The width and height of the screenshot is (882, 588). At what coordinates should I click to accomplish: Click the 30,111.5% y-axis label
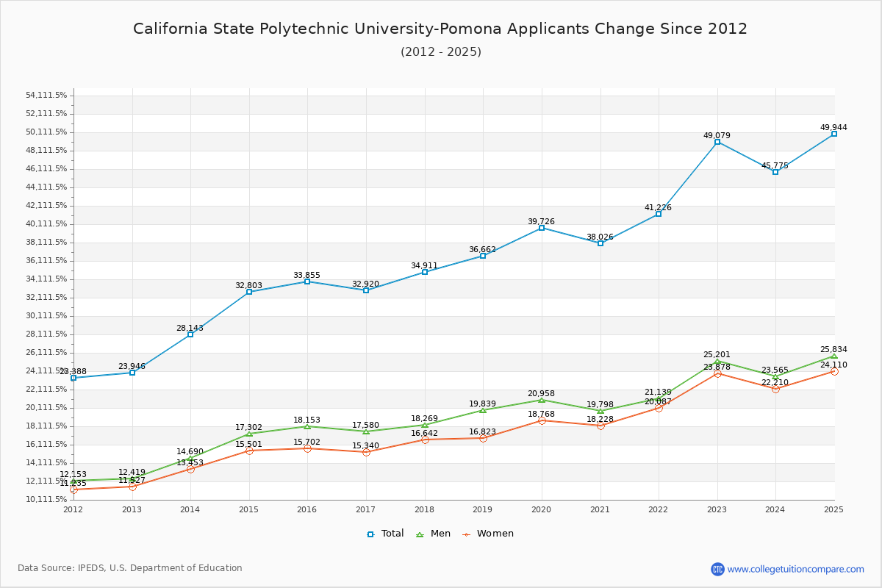[46, 316]
